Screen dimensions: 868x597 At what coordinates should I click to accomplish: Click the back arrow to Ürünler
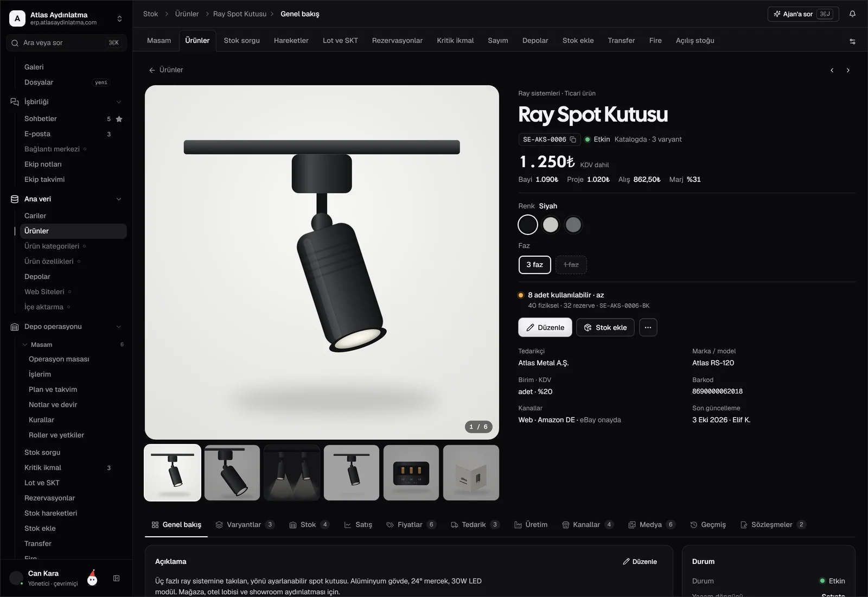point(152,70)
